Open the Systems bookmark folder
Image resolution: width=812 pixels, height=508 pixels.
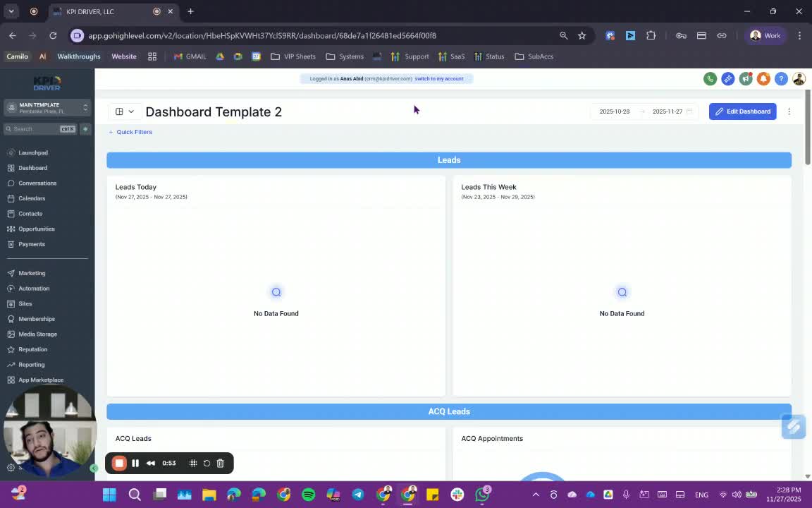click(345, 56)
